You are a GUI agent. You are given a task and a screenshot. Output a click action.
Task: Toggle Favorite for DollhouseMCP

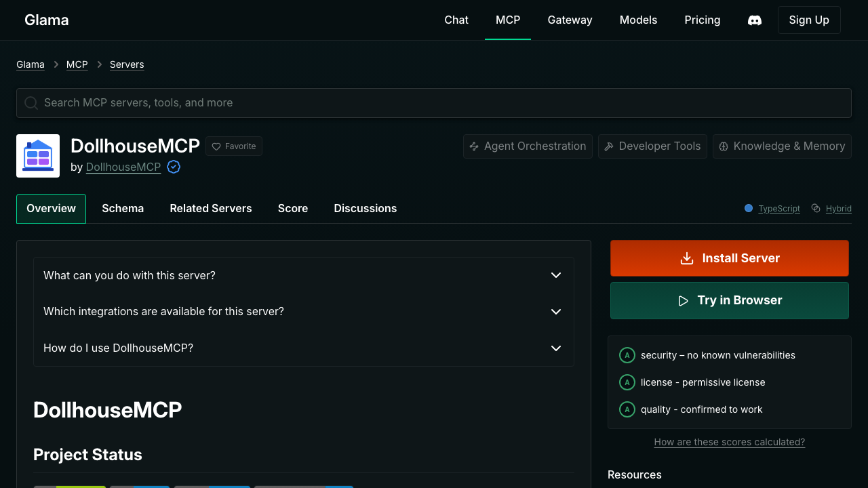234,146
